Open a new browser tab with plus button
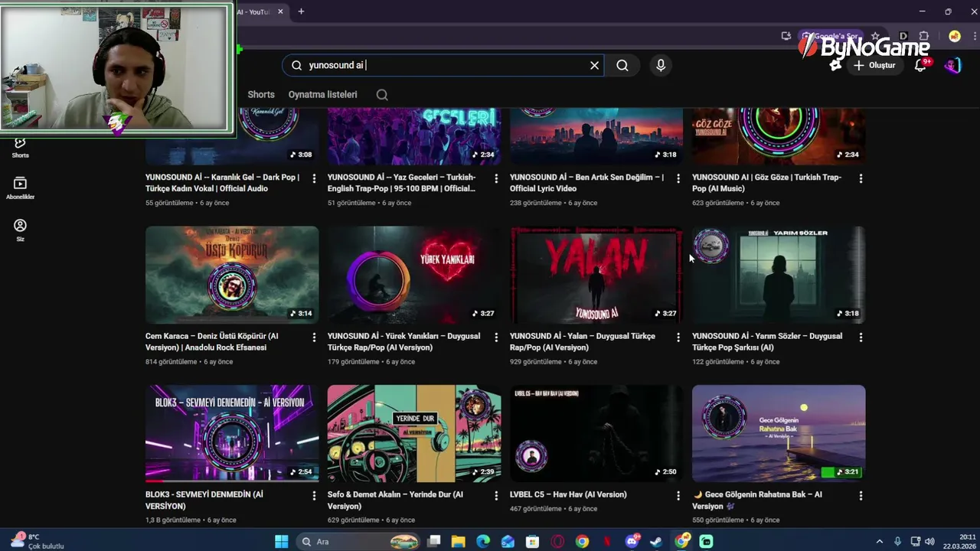 point(301,11)
